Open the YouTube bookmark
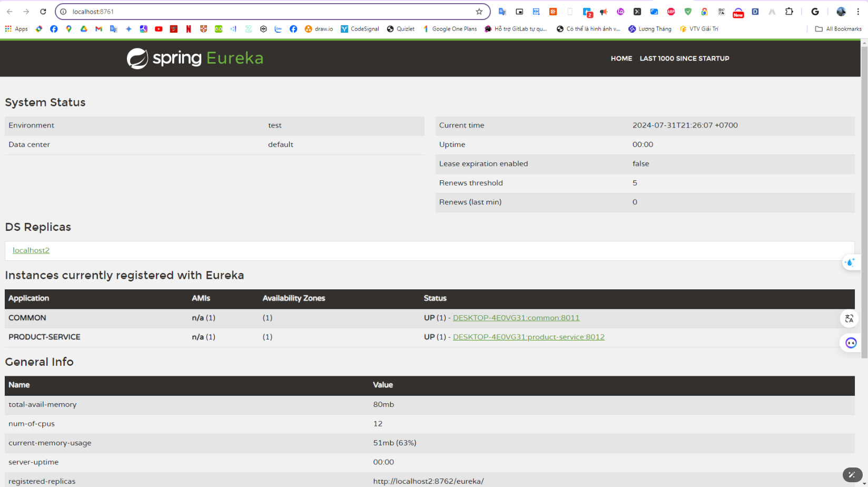 (159, 29)
